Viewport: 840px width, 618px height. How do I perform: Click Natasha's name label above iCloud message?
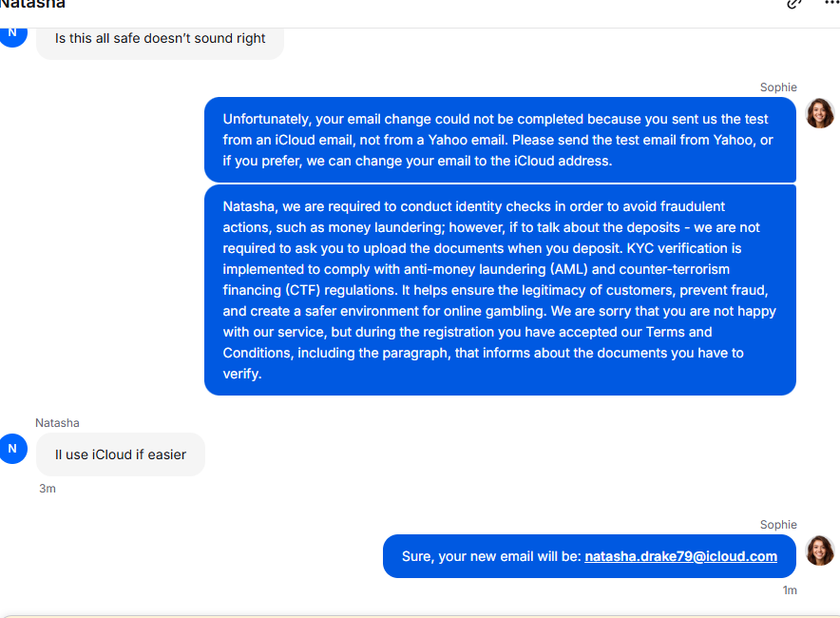57,423
